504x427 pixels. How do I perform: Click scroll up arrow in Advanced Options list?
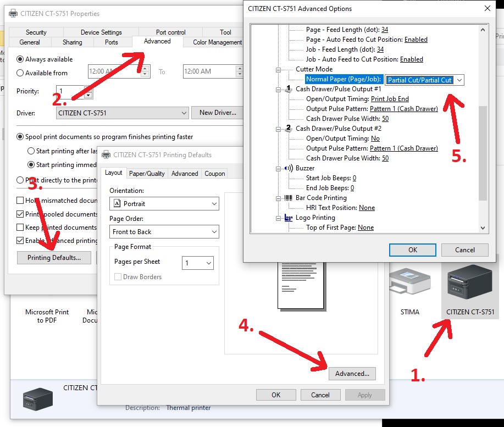(483, 30)
